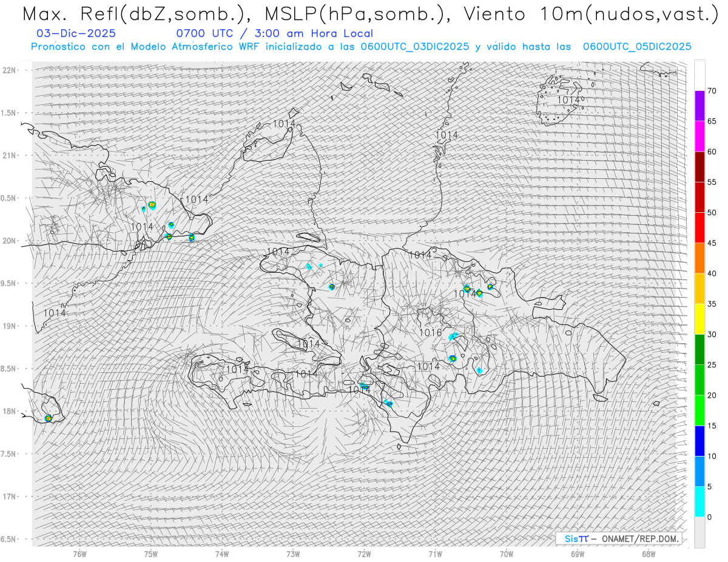Click the '76W' longitude label
728x562 pixels.
(x=79, y=553)
